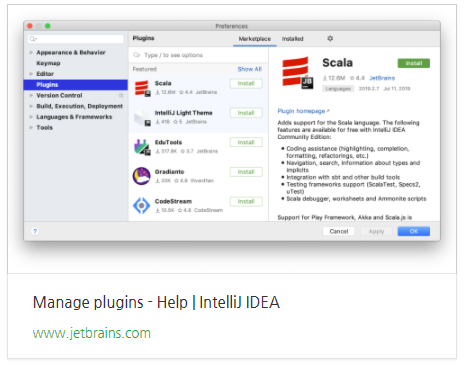Click green Install button in Scala details
The image size is (465, 366).
414,63
